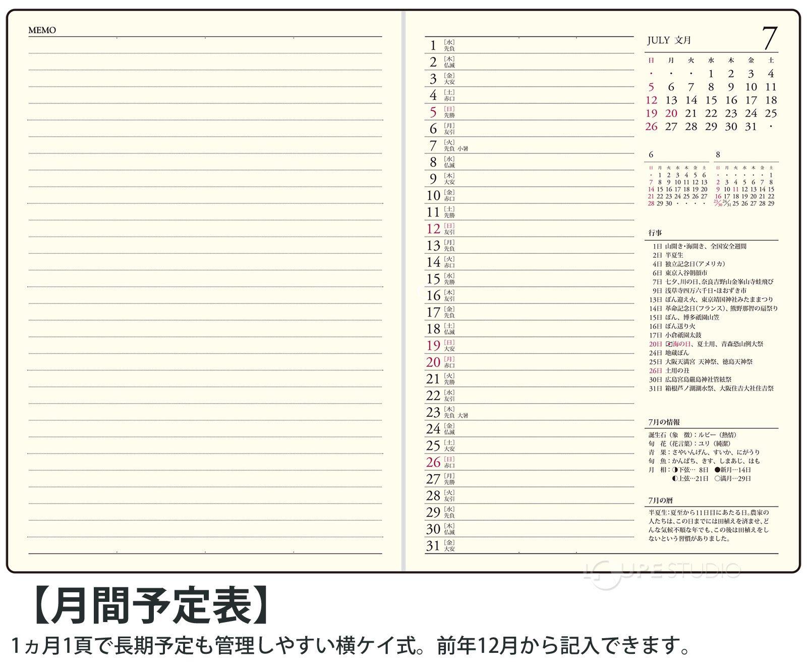
Task: Click the 【月間予定表】 caption title
Action: tap(151, 605)
